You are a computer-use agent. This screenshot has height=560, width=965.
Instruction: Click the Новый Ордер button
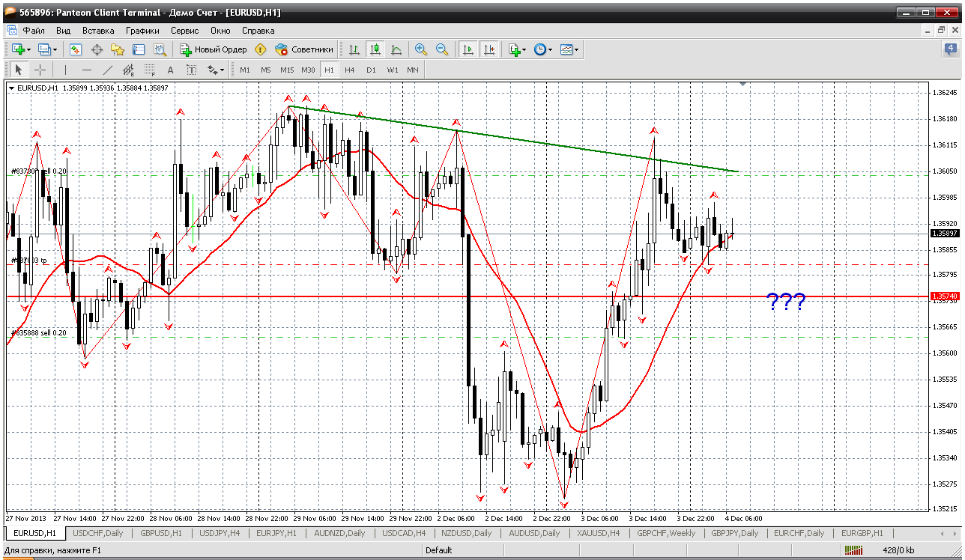[x=214, y=49]
